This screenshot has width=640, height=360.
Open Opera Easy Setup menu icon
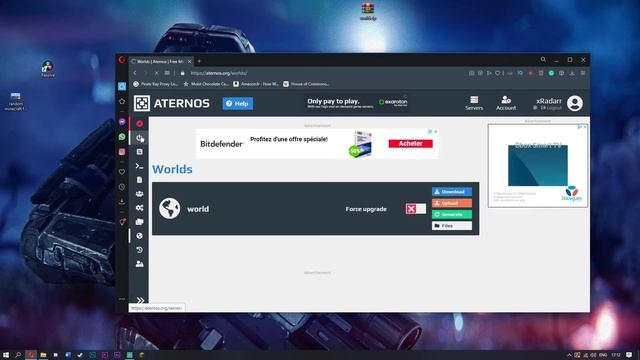(583, 73)
